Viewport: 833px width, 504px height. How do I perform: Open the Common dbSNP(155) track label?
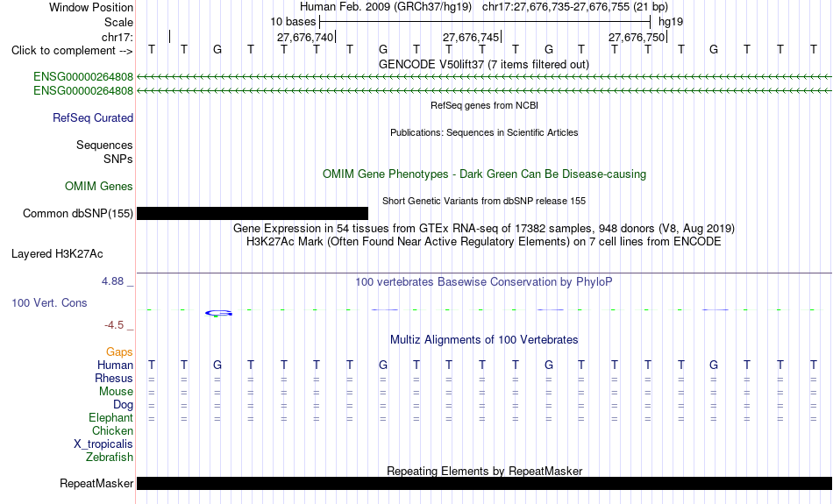coord(78,214)
